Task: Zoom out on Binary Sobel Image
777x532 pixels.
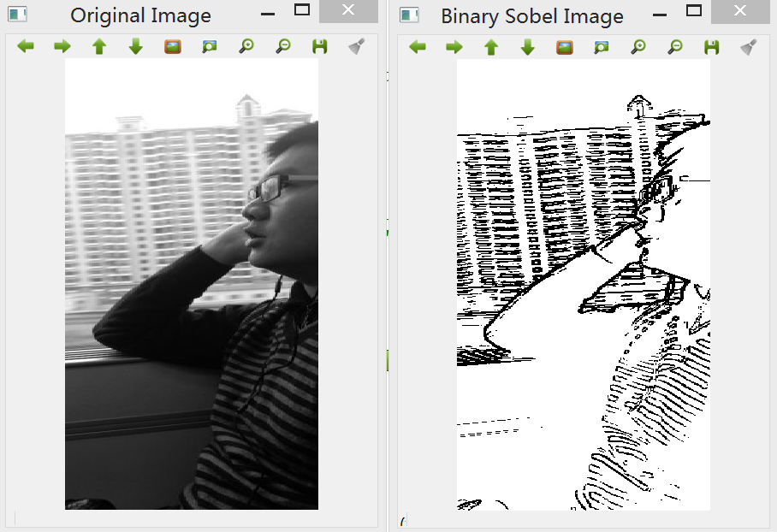Action: click(x=675, y=48)
